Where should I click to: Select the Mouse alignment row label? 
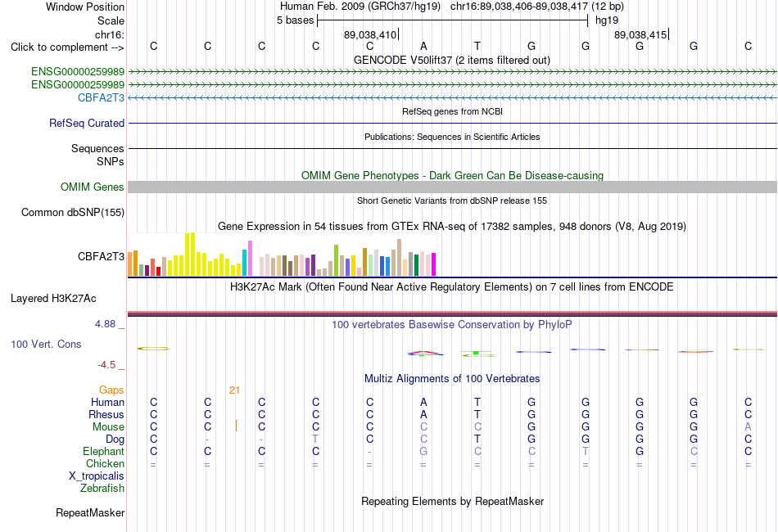pos(109,427)
